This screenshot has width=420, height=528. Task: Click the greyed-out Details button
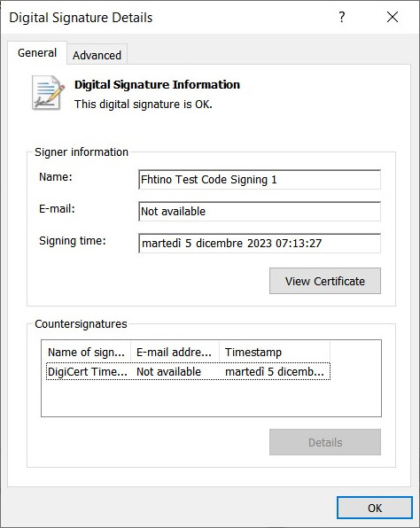coord(325,442)
